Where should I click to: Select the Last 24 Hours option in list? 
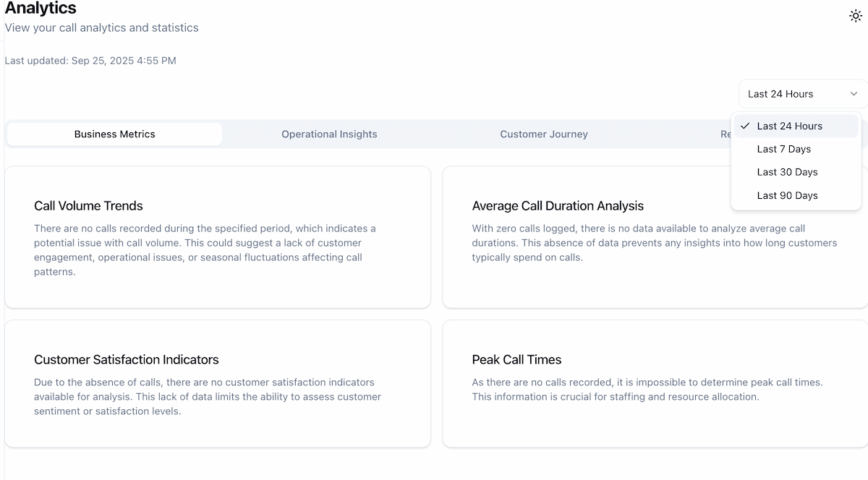(789, 126)
